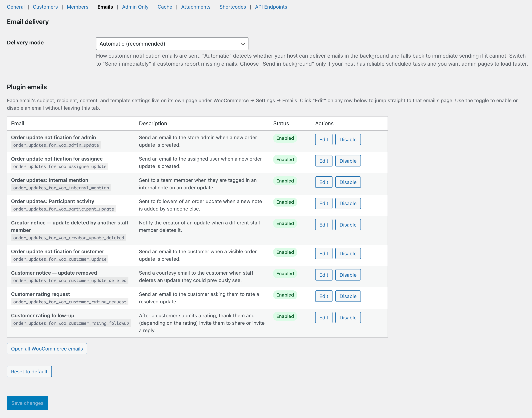Edit the Customer notice update removed email
This screenshot has height=418, width=532.
[324, 275]
